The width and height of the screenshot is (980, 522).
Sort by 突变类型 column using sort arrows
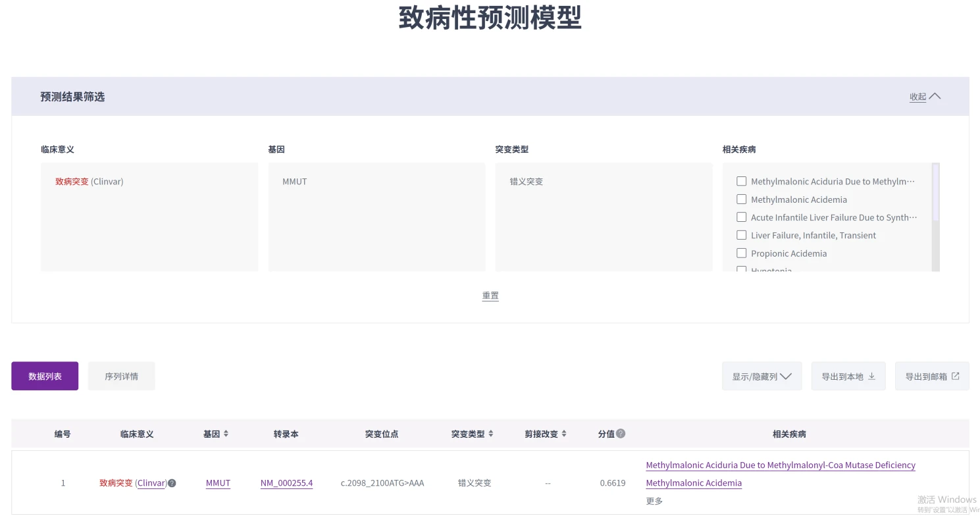tap(490, 434)
